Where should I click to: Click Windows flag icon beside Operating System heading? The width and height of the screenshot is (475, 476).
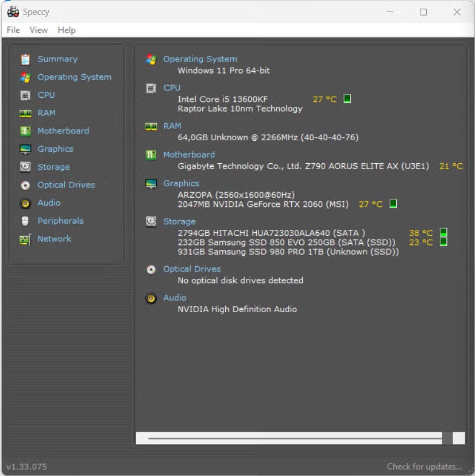tap(151, 60)
